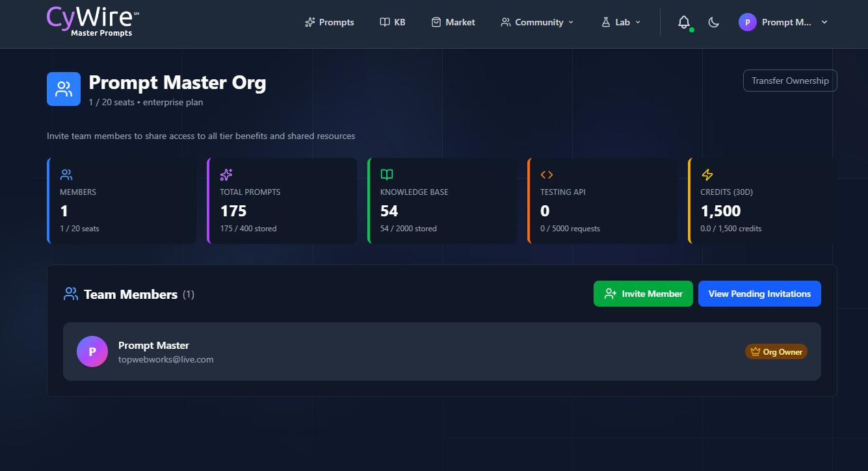Click the 175 total prompts value
The image size is (868, 471).
click(233, 211)
